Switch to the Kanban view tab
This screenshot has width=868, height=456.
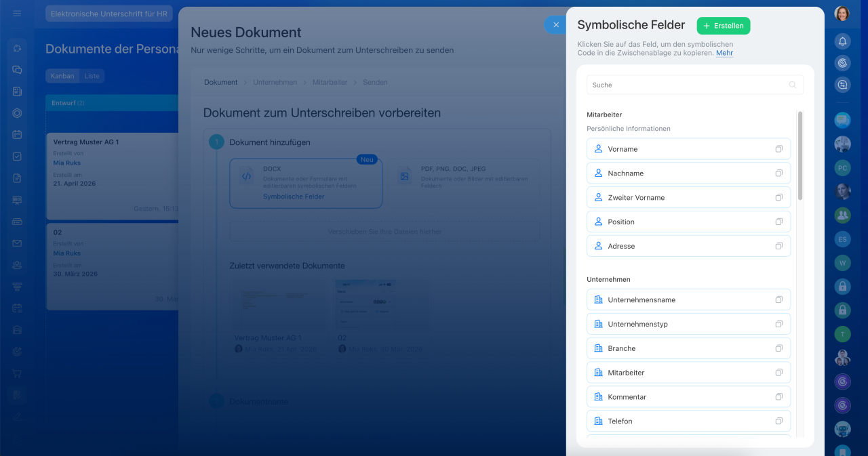click(x=62, y=76)
